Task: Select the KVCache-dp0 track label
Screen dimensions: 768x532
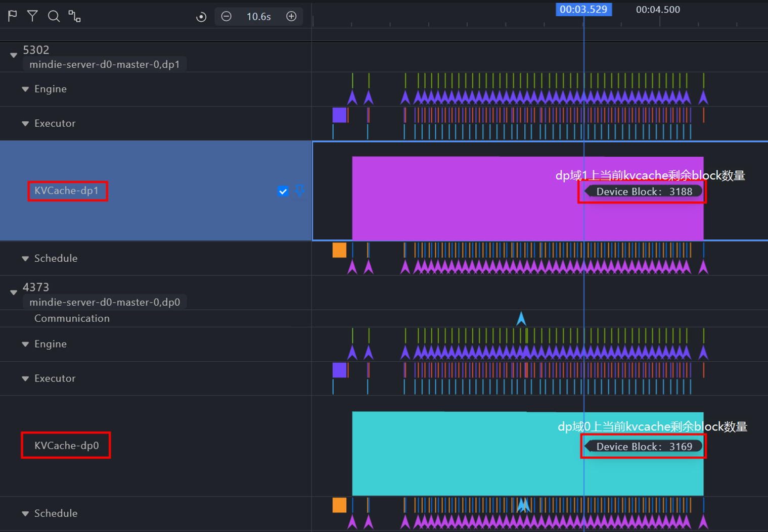Action: click(66, 445)
